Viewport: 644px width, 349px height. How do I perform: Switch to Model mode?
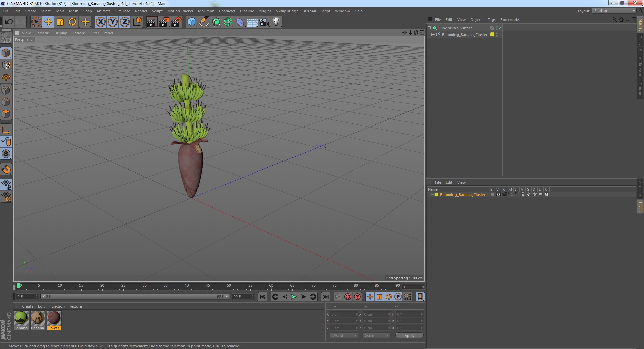6,53
